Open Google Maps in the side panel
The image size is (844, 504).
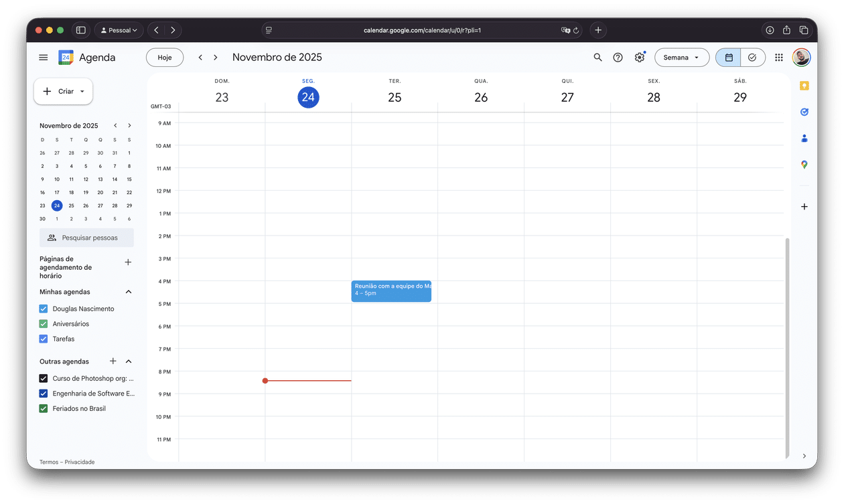point(804,164)
